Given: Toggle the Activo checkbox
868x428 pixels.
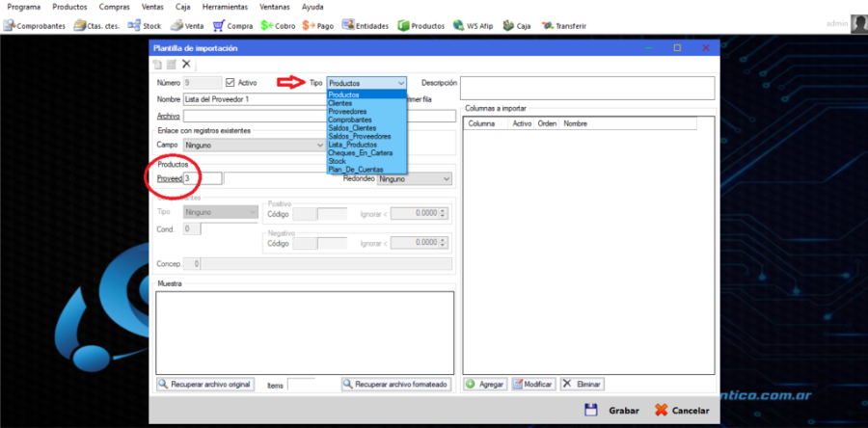Looking at the screenshot, I should [230, 83].
